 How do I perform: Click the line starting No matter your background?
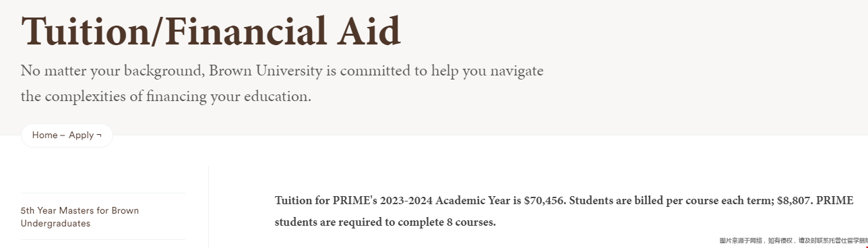click(x=282, y=71)
